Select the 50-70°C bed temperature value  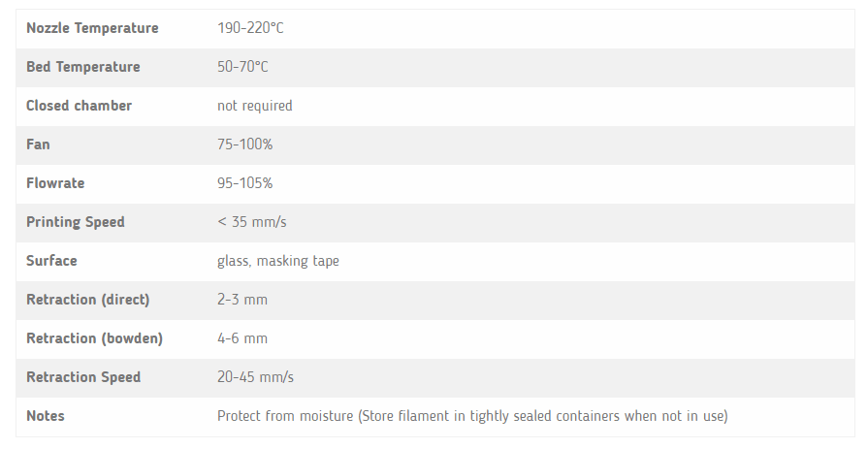point(242,67)
